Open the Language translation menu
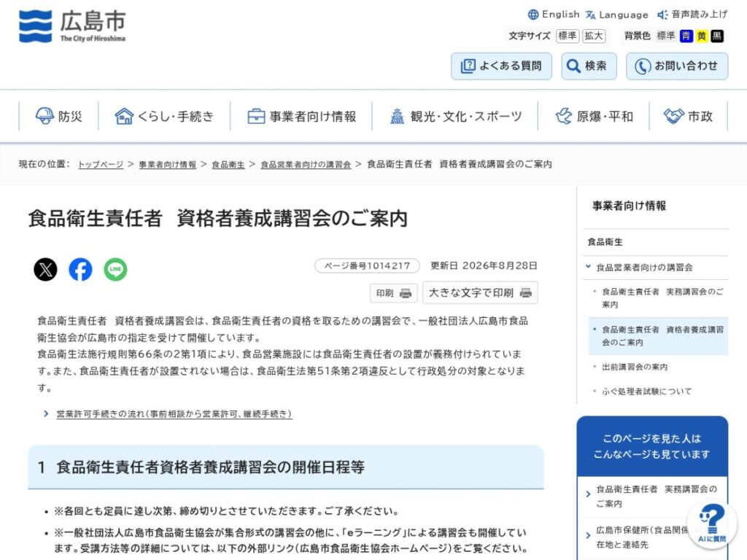The height and width of the screenshot is (560, 747). 617,15
